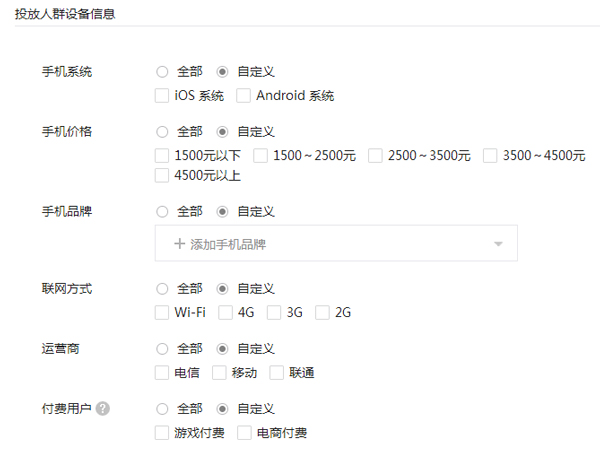Enable the 游戏付费 checkbox

click(162, 433)
